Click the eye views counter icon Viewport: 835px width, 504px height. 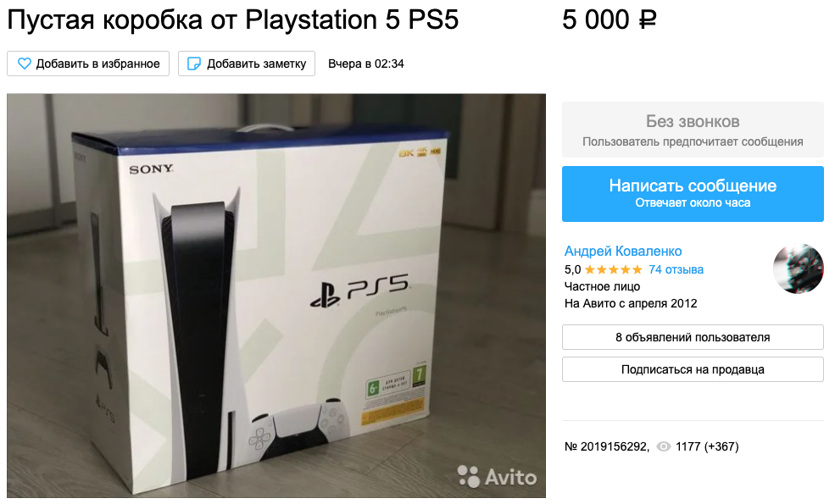(x=664, y=446)
